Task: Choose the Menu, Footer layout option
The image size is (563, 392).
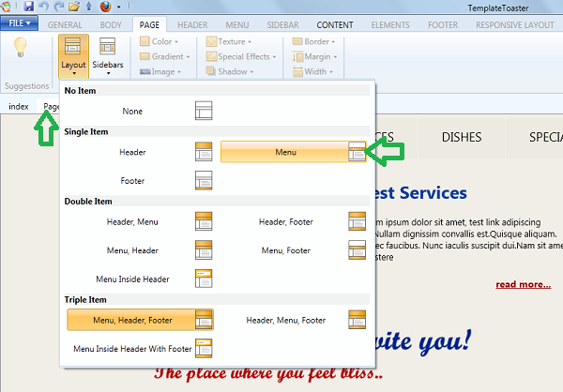Action: click(357, 250)
